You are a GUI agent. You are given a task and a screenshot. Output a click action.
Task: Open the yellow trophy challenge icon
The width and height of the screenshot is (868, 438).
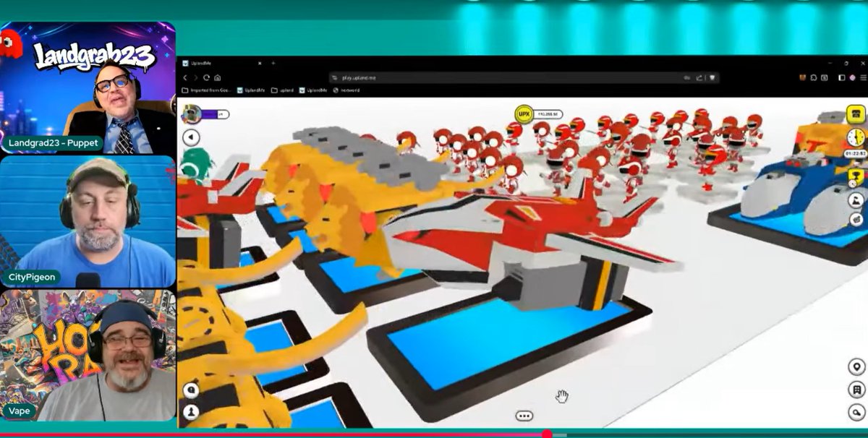click(856, 176)
